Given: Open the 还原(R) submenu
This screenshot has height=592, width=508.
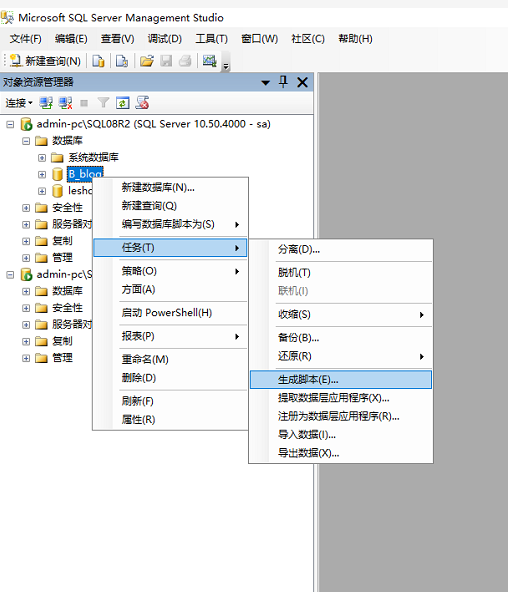Looking at the screenshot, I should click(x=341, y=356).
